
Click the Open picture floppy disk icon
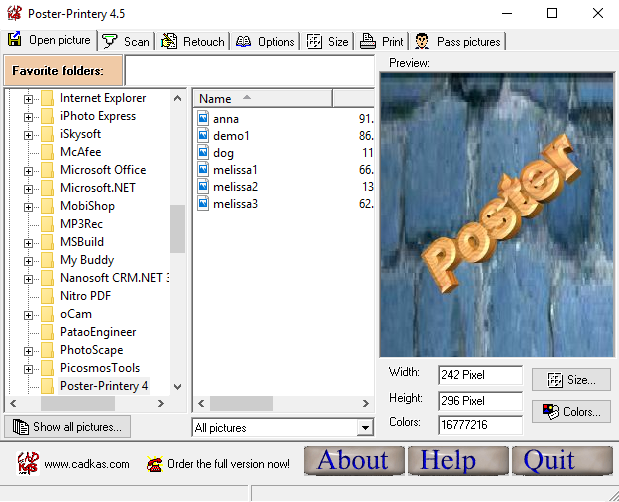[15, 39]
